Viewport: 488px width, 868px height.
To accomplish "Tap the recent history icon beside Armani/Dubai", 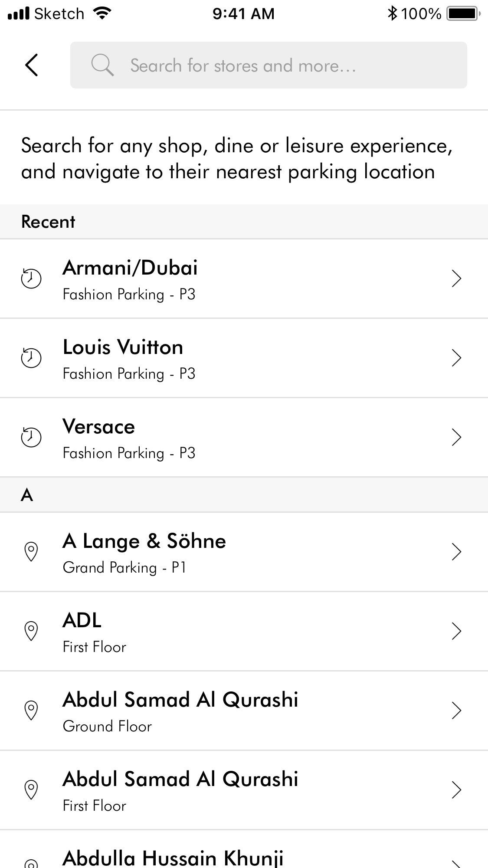I will [31, 278].
